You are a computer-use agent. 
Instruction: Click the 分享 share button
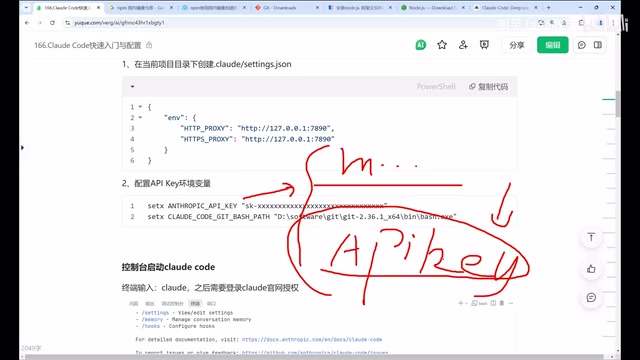(x=516, y=45)
